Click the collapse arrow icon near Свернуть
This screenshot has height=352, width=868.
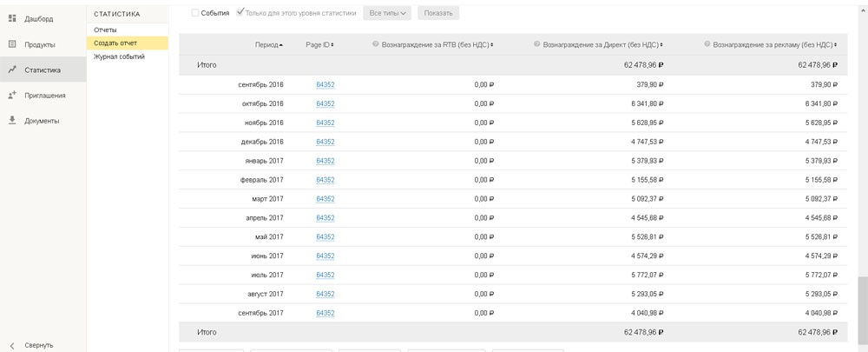point(12,345)
